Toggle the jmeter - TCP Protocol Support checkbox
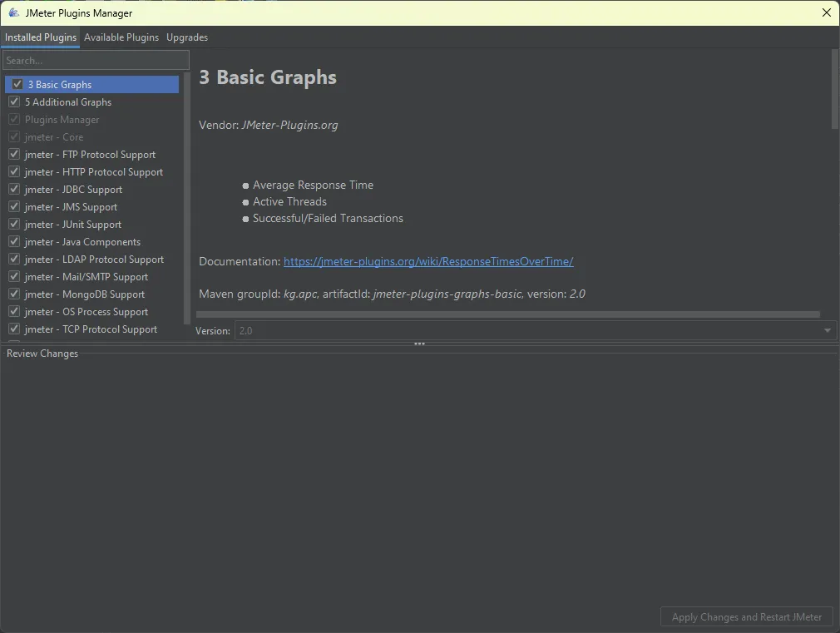 point(14,329)
